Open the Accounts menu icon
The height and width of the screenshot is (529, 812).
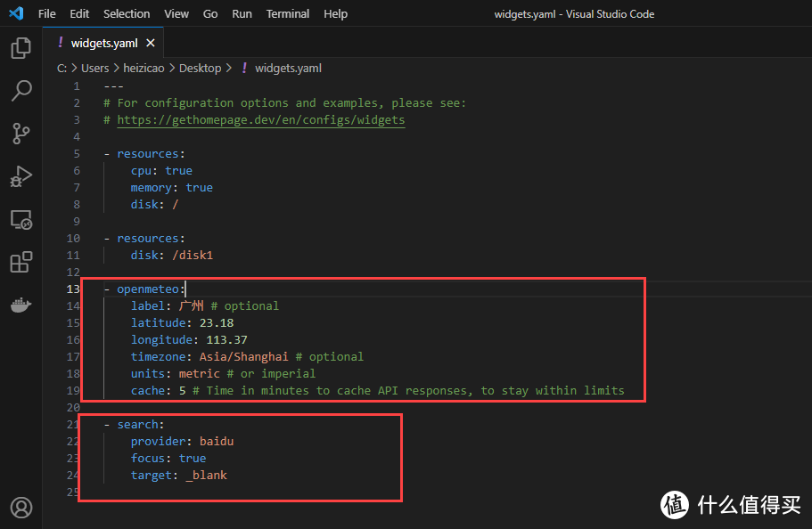21,508
